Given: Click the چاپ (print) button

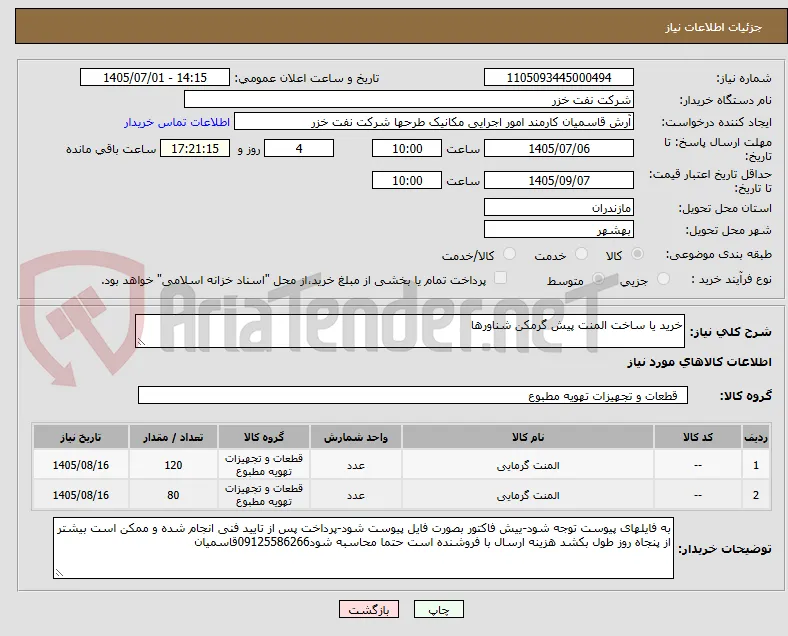Looking at the screenshot, I should pos(439,609).
